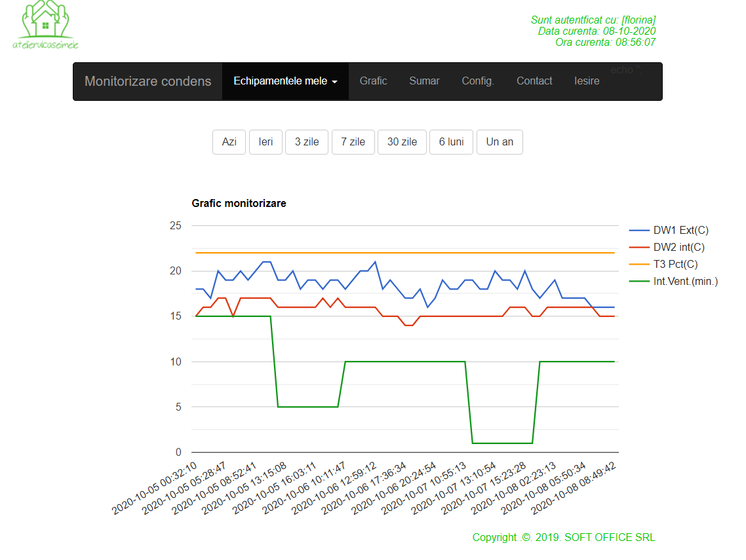Select the 30 zile interval button

coord(402,142)
